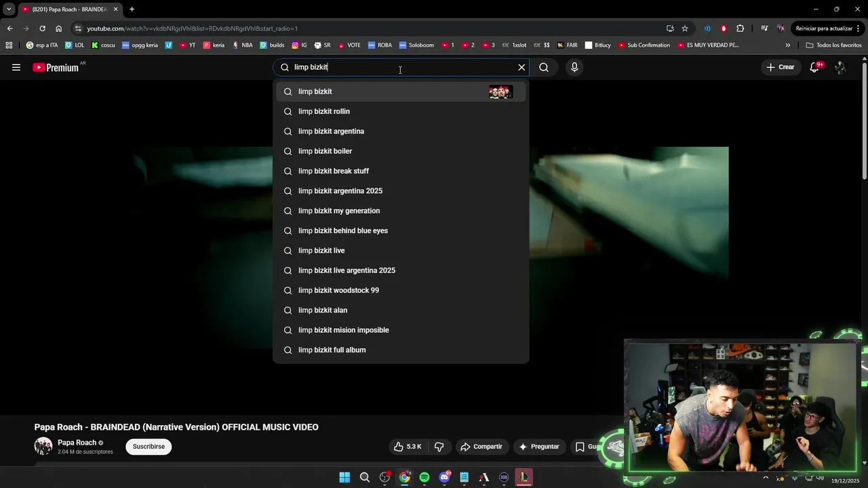Open the opgg keria bookmark
Viewport: 868px width, 488px height.
point(140,45)
